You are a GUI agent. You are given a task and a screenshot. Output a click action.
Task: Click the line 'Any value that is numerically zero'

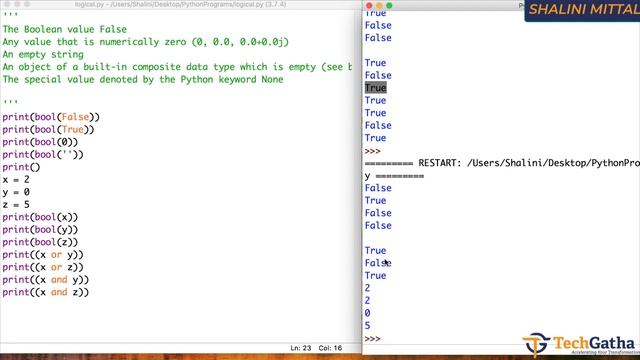(145, 42)
